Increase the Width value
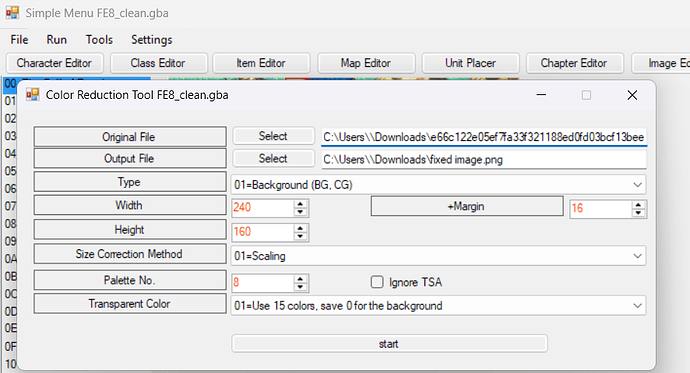This screenshot has width=690, height=373. [x=301, y=204]
